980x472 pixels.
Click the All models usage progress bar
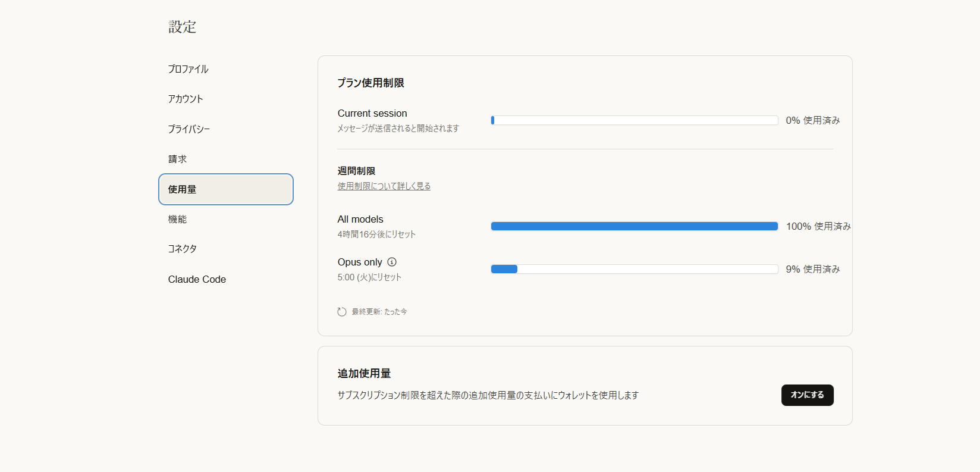pos(634,226)
